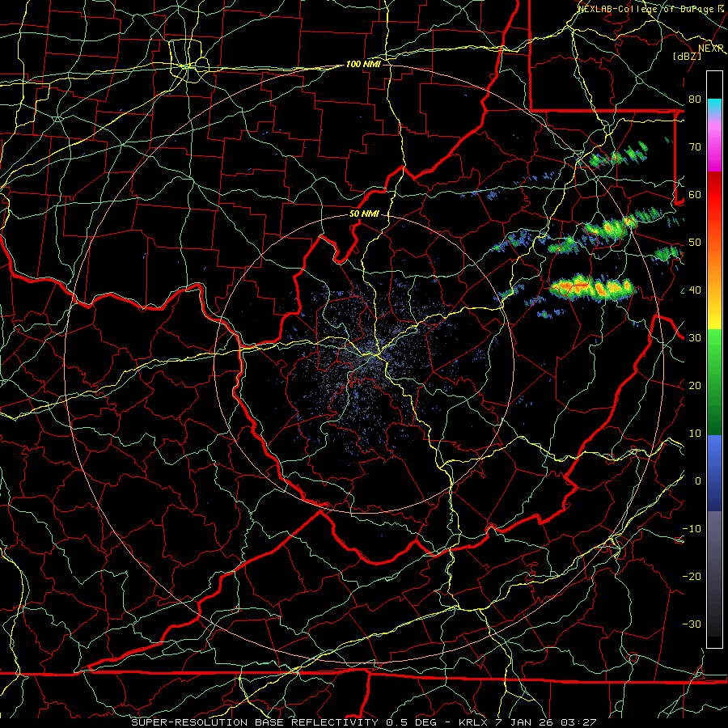Click the "30" value on the dBZ scale
The image size is (728, 728).
(695, 338)
